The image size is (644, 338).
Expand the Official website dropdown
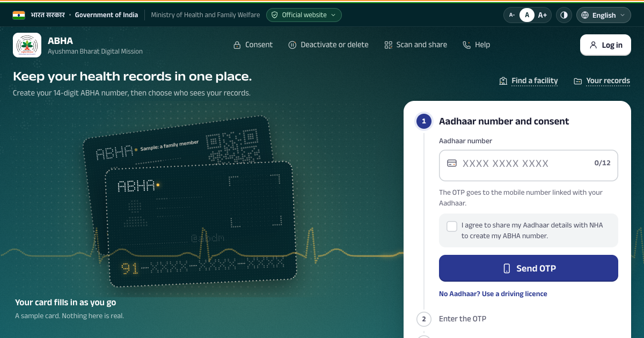[x=304, y=15]
